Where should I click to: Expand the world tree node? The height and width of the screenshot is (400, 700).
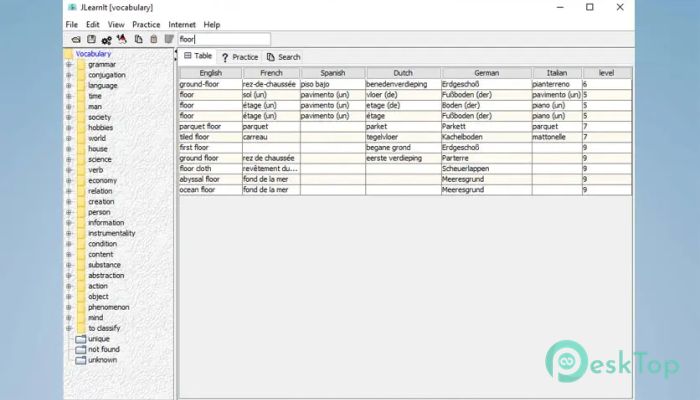pyautogui.click(x=69, y=138)
